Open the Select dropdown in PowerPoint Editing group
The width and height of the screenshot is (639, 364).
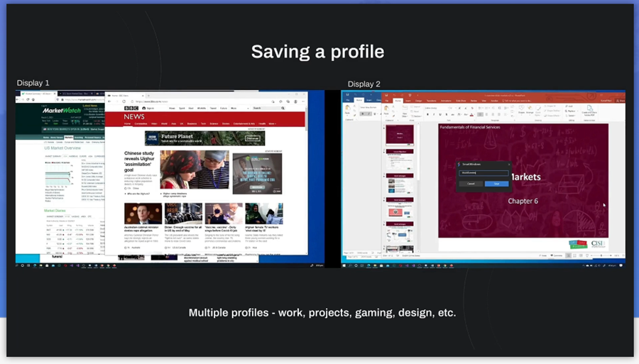(x=570, y=115)
